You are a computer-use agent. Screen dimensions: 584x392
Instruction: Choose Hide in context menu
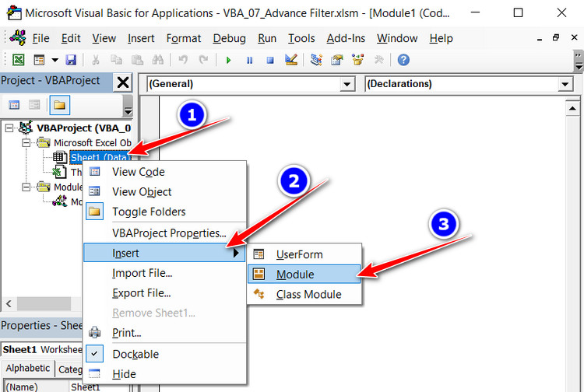[x=164, y=374]
